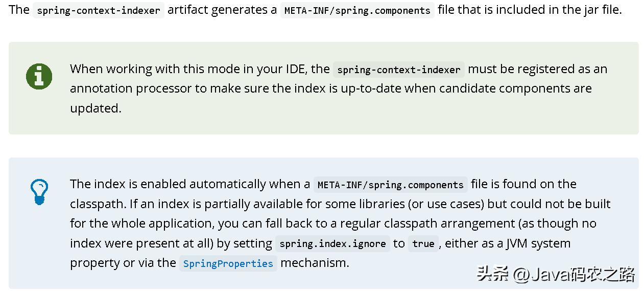The height and width of the screenshot is (291, 644).
Task: Click META-INF/spring.components code inside the blue tip
Action: click(390, 185)
